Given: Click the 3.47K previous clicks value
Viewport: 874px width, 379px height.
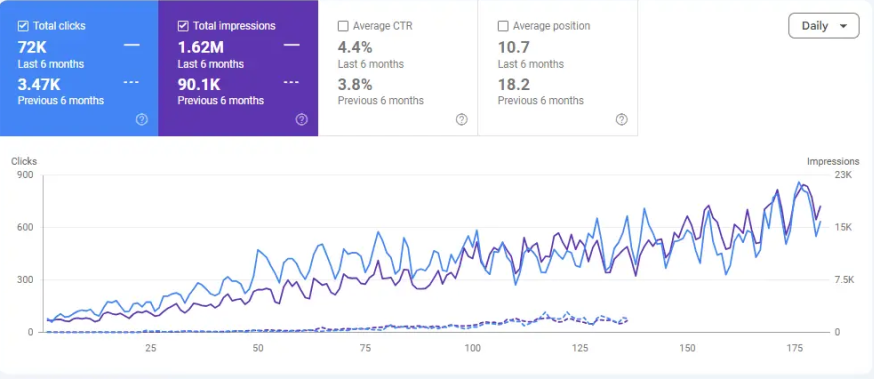Looking at the screenshot, I should tap(39, 85).
